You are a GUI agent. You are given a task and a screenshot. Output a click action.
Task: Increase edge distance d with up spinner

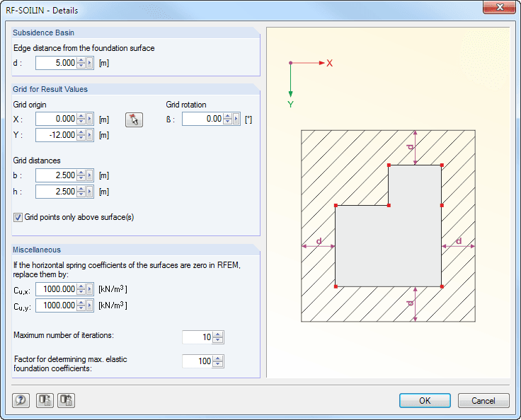pyautogui.click(x=81, y=60)
